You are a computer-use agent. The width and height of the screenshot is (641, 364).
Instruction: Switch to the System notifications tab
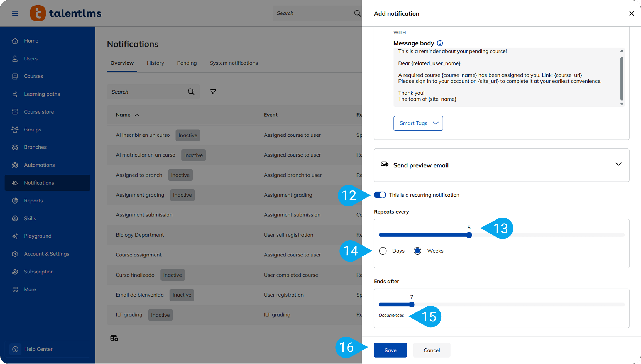234,63
